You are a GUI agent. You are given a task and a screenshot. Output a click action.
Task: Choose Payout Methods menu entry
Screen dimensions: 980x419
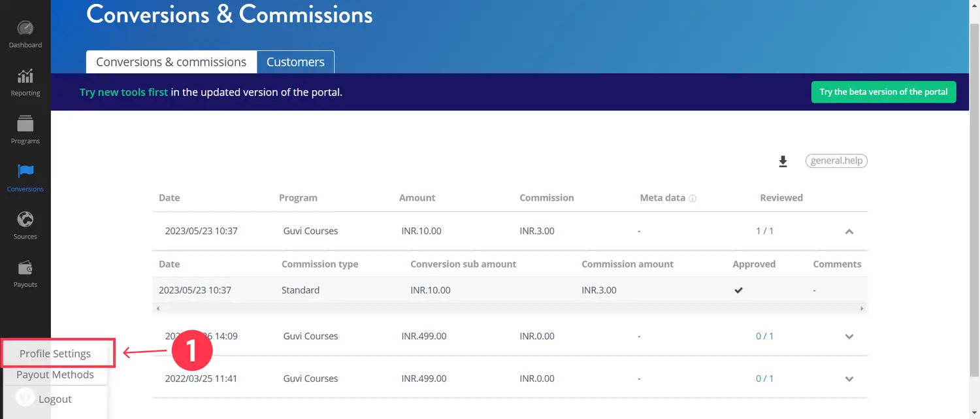(55, 375)
